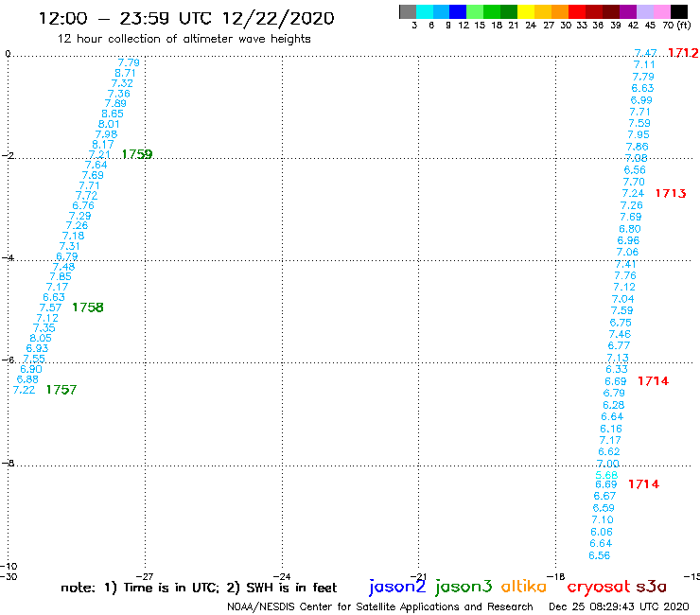Select the jason3 satellite label

point(464,587)
